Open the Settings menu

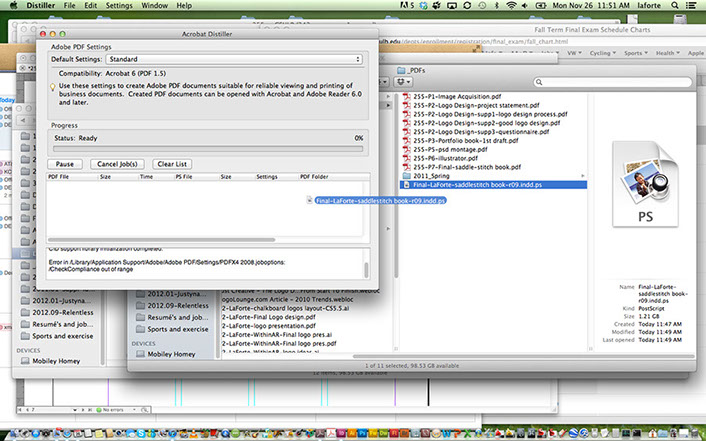click(x=119, y=5)
